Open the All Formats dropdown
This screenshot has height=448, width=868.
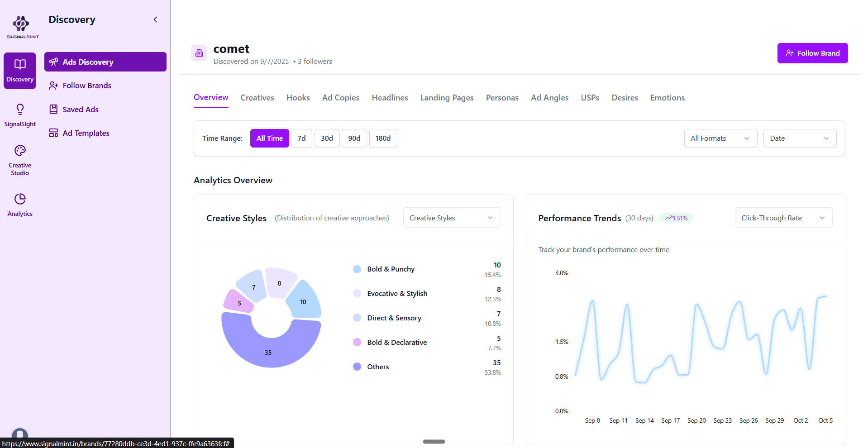tap(720, 138)
